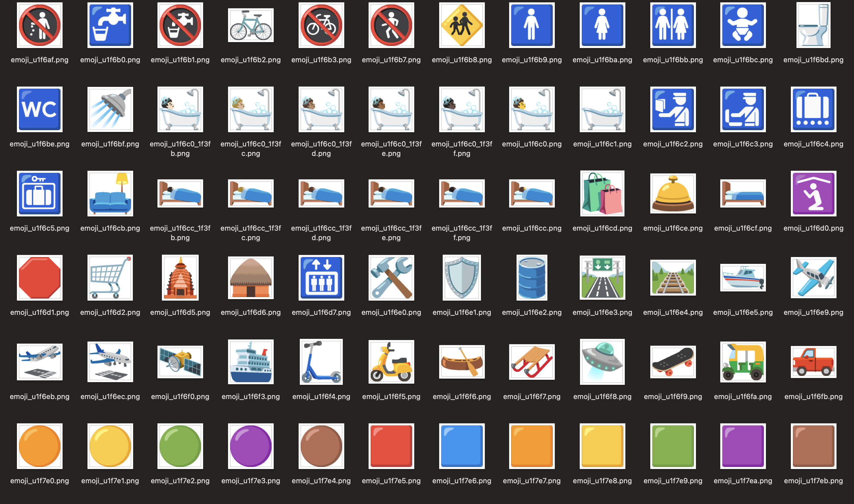Click the yellow motor scooter icon

(391, 362)
